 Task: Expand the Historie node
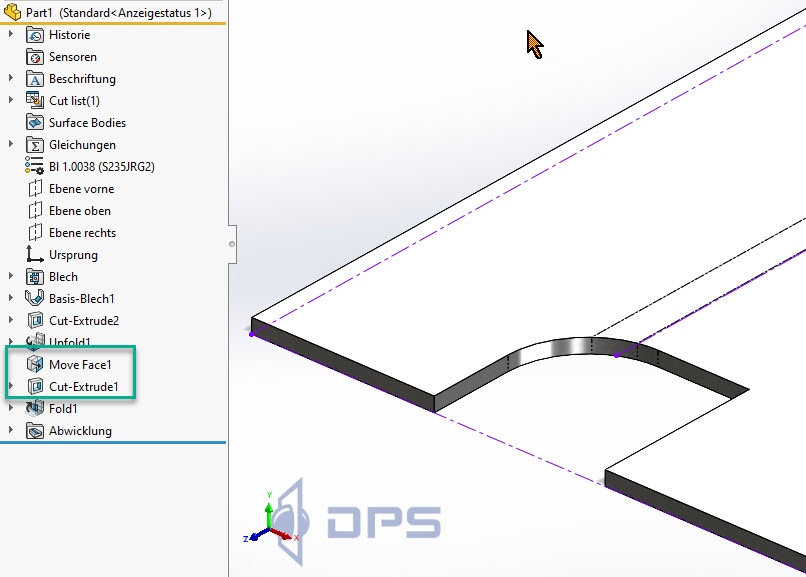(11, 34)
